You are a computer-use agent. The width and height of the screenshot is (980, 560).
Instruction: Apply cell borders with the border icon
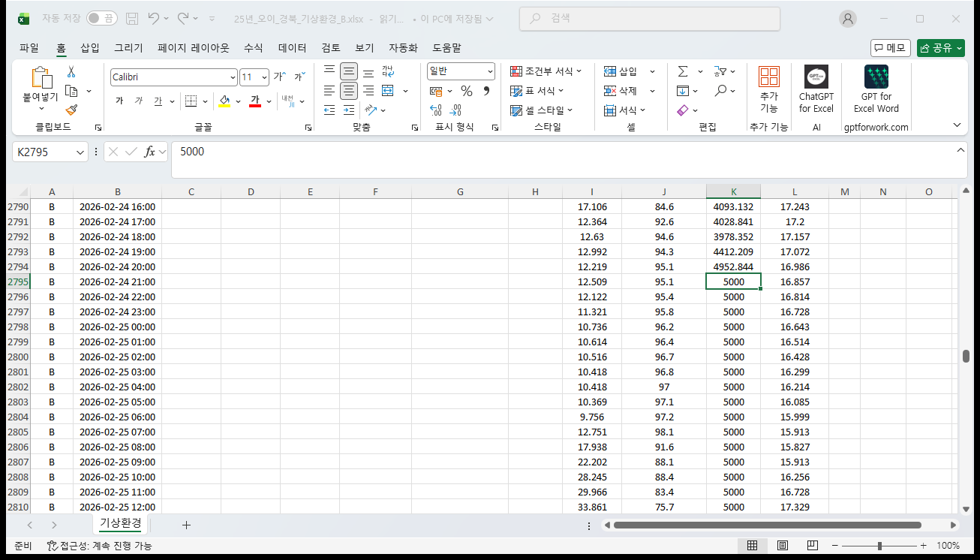click(x=191, y=101)
